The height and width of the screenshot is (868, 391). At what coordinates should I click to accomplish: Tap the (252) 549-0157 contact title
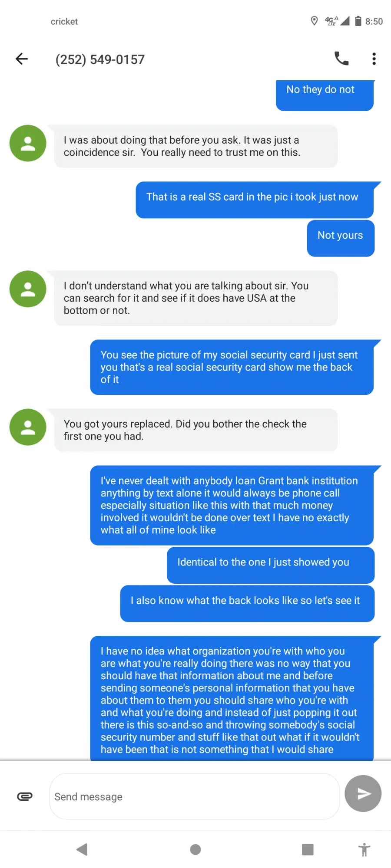tap(100, 59)
